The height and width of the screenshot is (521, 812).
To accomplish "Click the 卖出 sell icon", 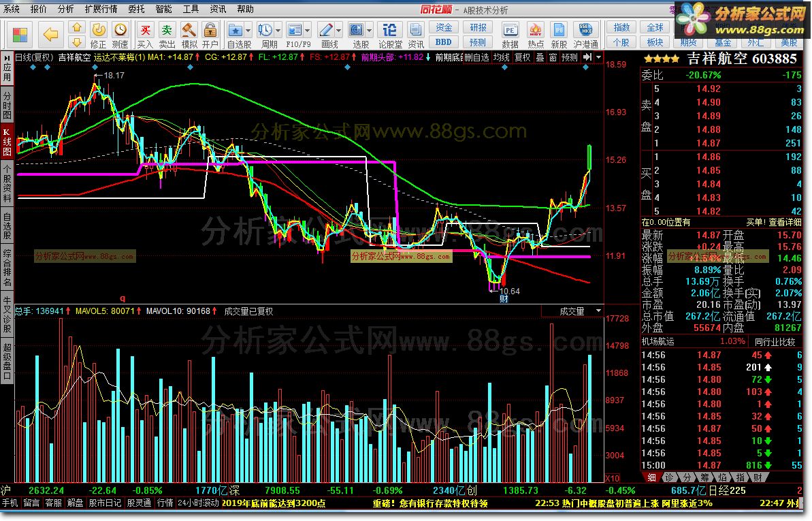I will (x=167, y=30).
